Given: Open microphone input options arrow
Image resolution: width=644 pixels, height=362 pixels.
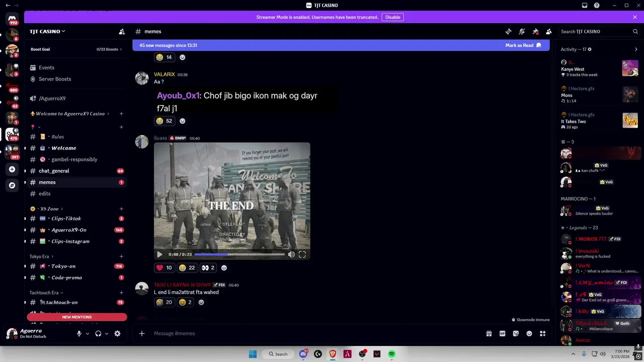Looking at the screenshot, I should (88, 333).
